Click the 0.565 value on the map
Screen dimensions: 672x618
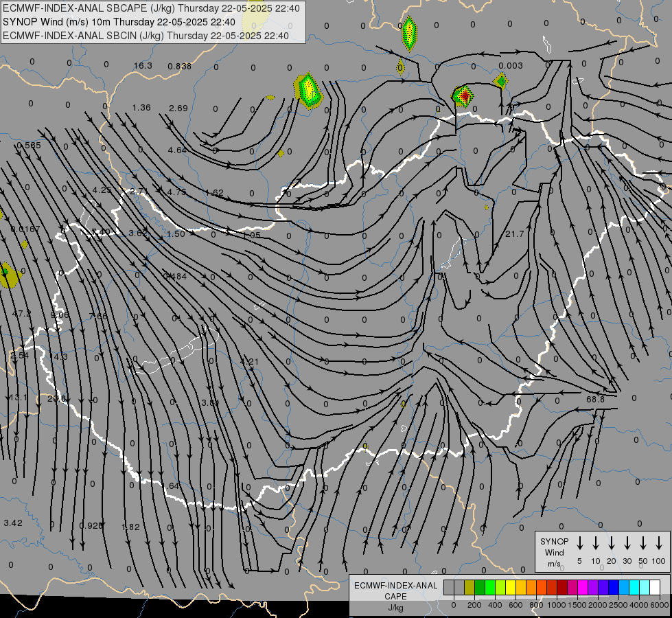click(29, 146)
